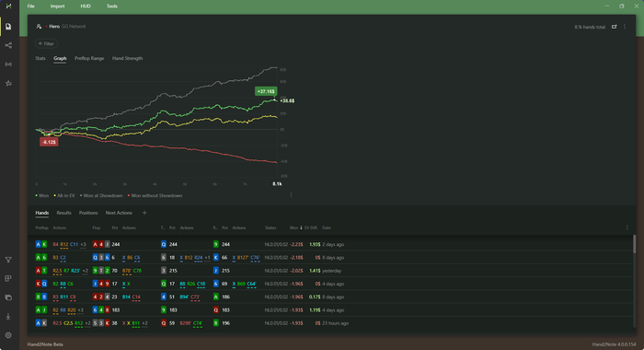Click the Hand2Note logo icon
644x350 pixels.
[8, 6]
